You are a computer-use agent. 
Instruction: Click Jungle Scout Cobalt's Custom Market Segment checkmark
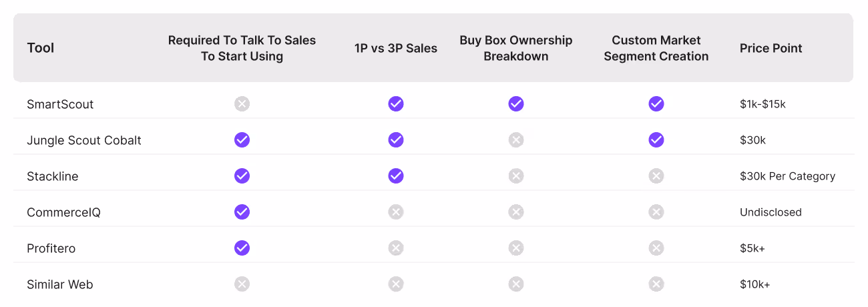pyautogui.click(x=656, y=139)
